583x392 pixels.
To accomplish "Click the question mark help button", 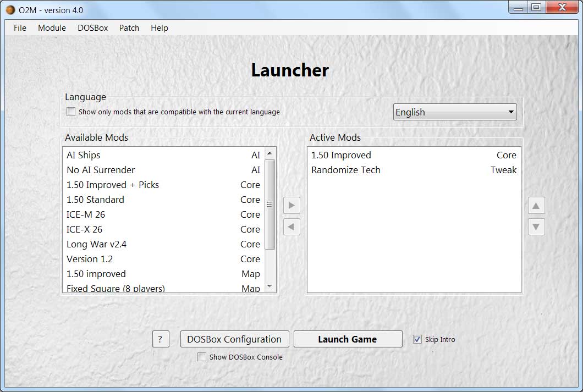I will tap(161, 339).
